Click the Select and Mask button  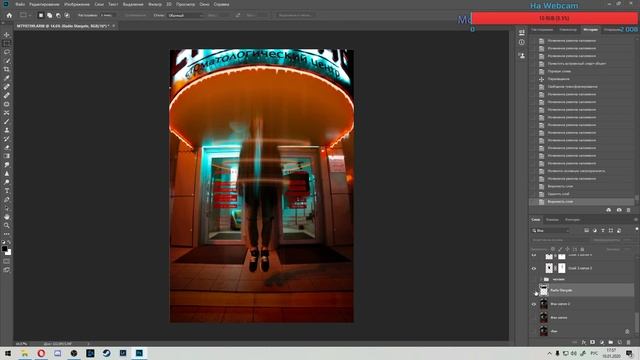pos(295,15)
